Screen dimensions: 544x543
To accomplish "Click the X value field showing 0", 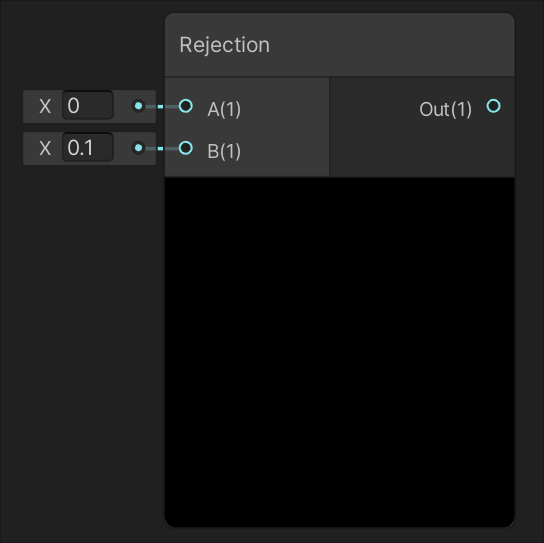I will (88, 105).
